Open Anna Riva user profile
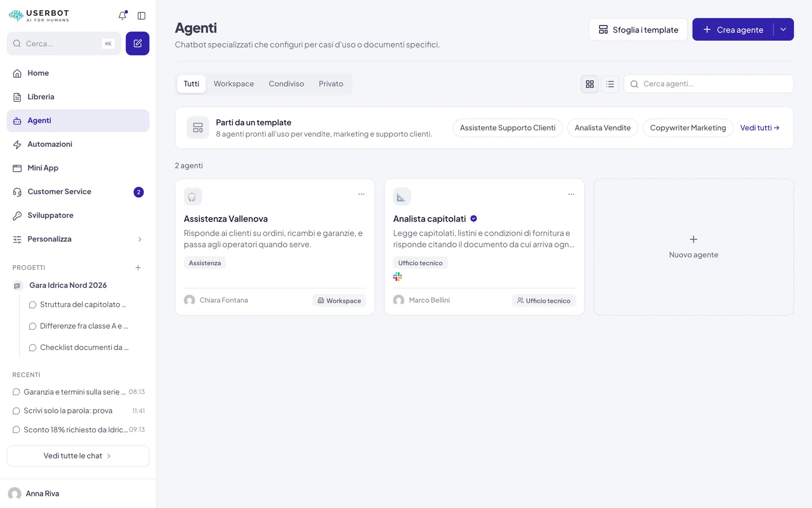Image resolution: width=812 pixels, height=508 pixels. pos(78,494)
